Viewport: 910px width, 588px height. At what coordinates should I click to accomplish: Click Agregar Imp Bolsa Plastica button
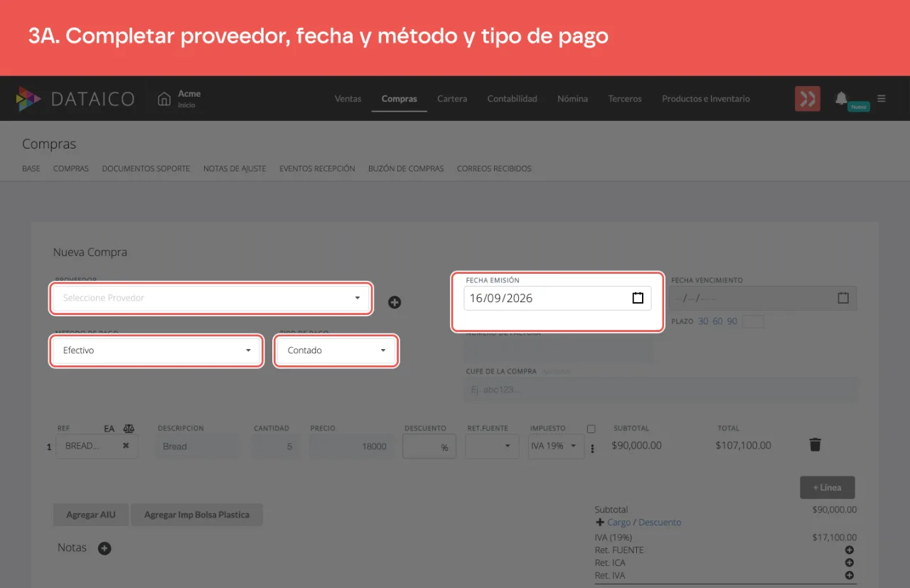coord(197,515)
